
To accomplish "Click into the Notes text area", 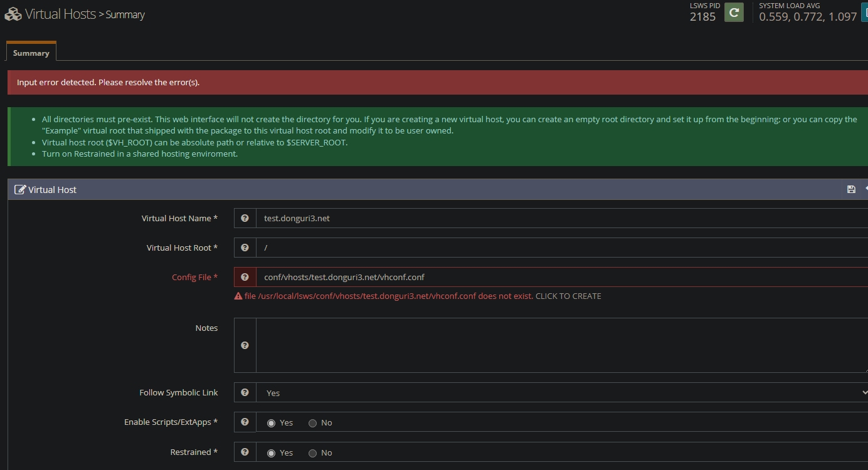I will (562, 345).
